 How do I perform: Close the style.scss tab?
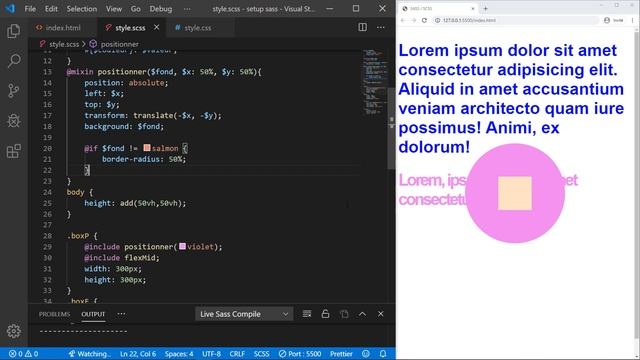[157, 27]
